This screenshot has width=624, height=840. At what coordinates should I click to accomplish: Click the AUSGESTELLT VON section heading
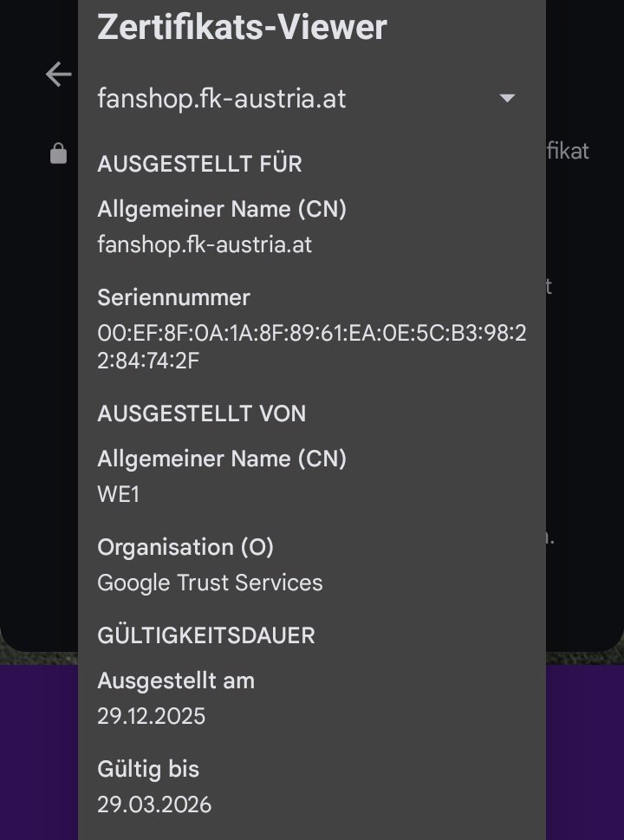click(x=201, y=413)
